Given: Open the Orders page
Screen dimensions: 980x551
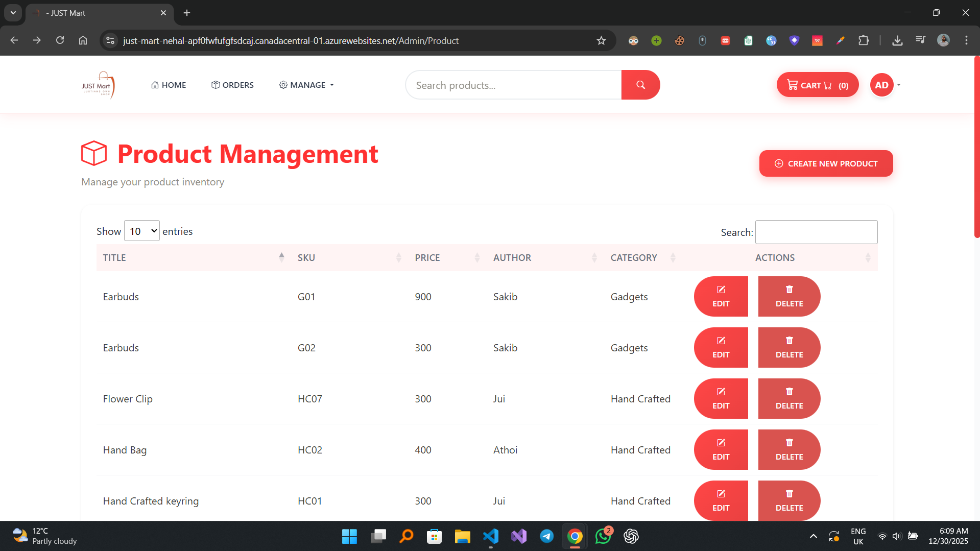Looking at the screenshot, I should point(232,85).
